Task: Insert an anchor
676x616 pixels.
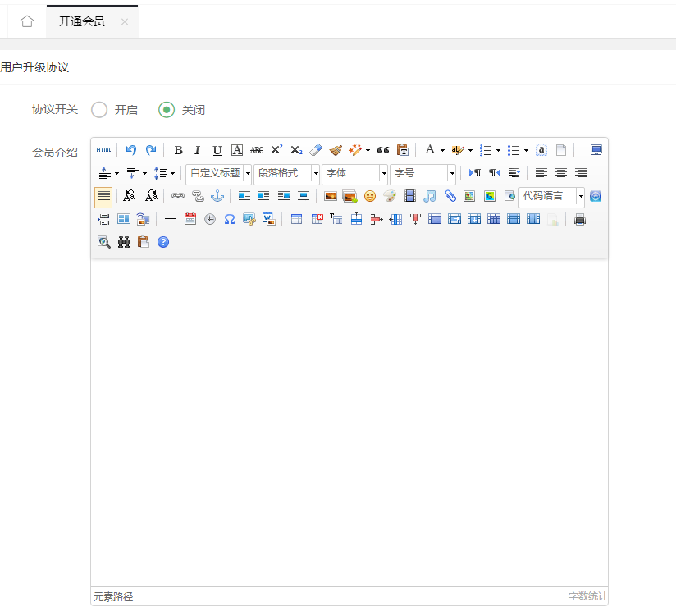Action: (217, 196)
